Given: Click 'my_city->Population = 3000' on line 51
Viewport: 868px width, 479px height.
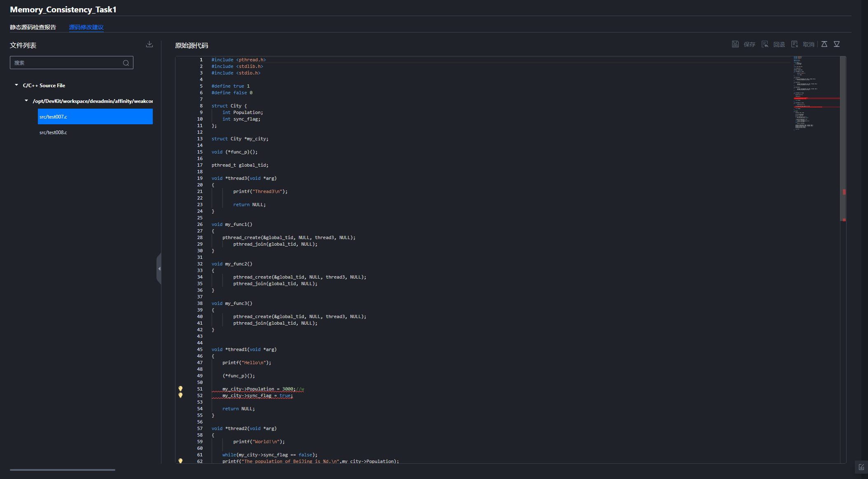Looking at the screenshot, I should [x=258, y=389].
